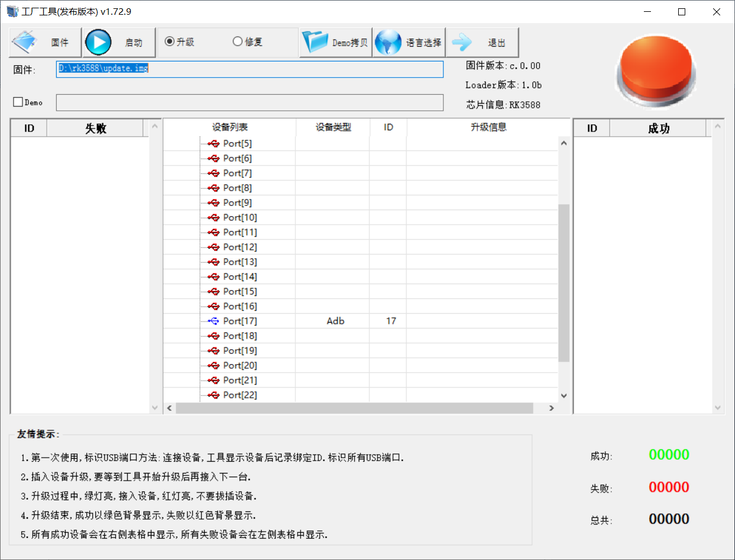
Task: Click the USB icon of Port[19]
Action: [x=214, y=350]
